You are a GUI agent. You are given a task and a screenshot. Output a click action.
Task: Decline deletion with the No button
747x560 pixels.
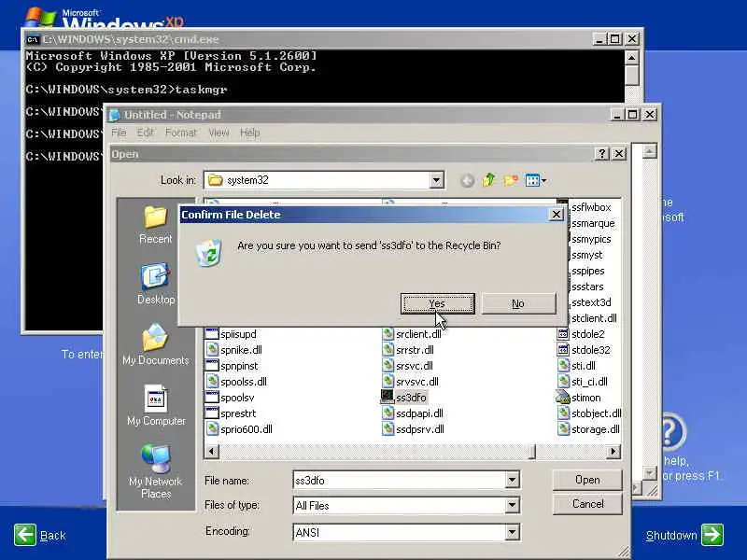point(518,304)
